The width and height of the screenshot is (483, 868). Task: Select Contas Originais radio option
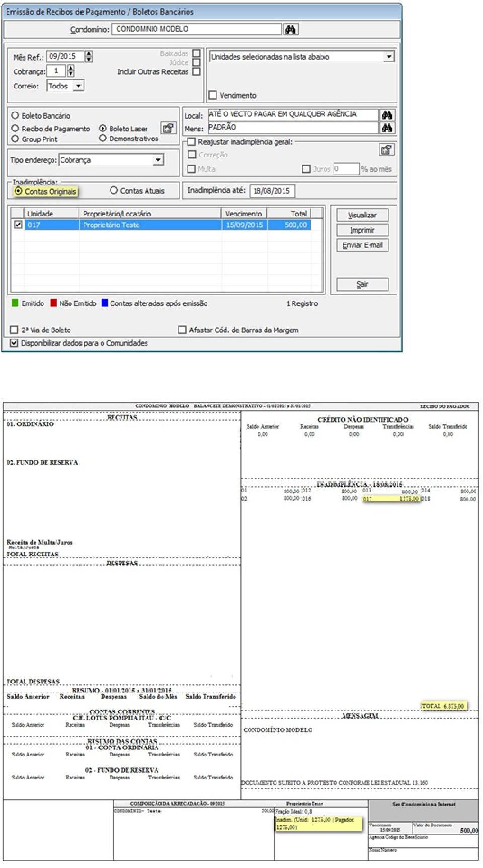pyautogui.click(x=19, y=191)
